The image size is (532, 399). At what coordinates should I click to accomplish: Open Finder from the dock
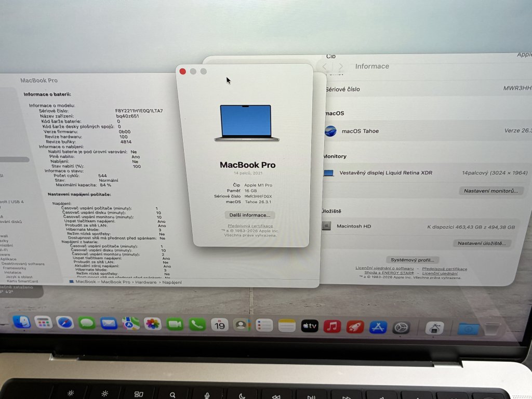pyautogui.click(x=21, y=322)
